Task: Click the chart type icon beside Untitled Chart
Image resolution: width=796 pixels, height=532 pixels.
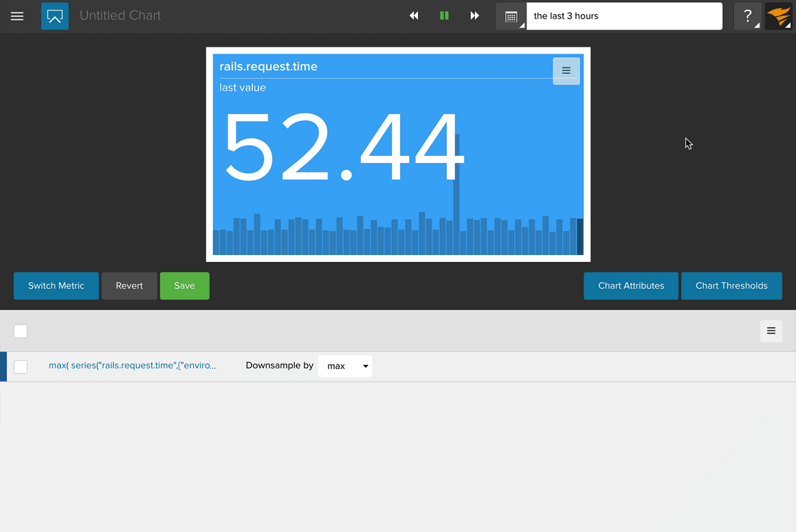Action: click(x=54, y=16)
